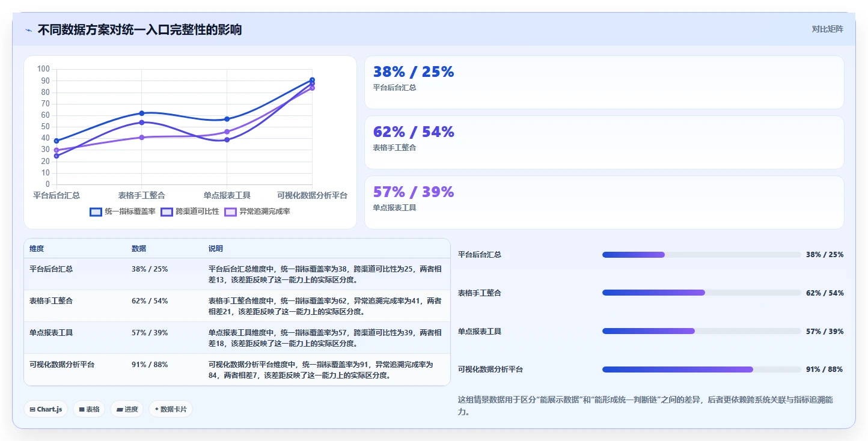Click the 异常追溯完成率 point at 单点报表工具
The width and height of the screenshot is (868, 441).
227,132
